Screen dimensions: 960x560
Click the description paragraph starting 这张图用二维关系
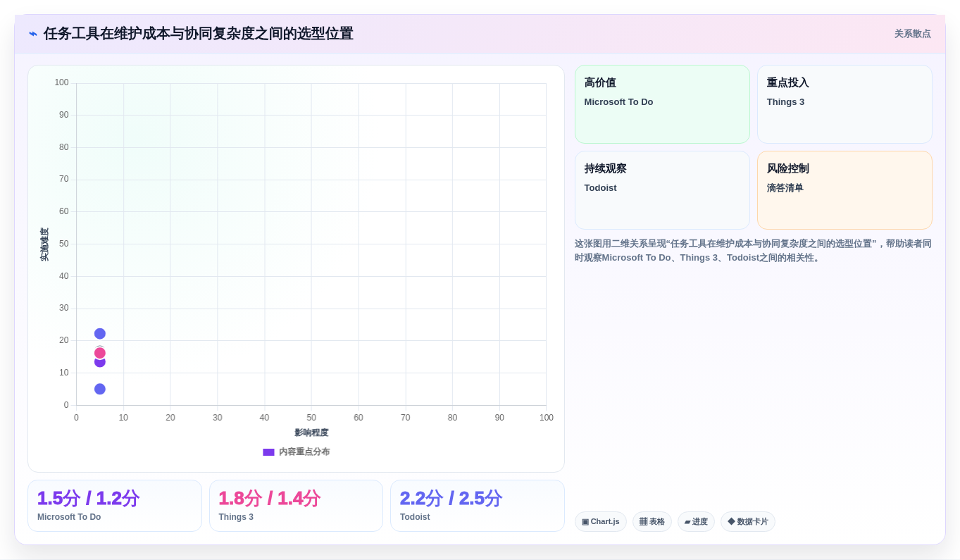[x=753, y=251]
